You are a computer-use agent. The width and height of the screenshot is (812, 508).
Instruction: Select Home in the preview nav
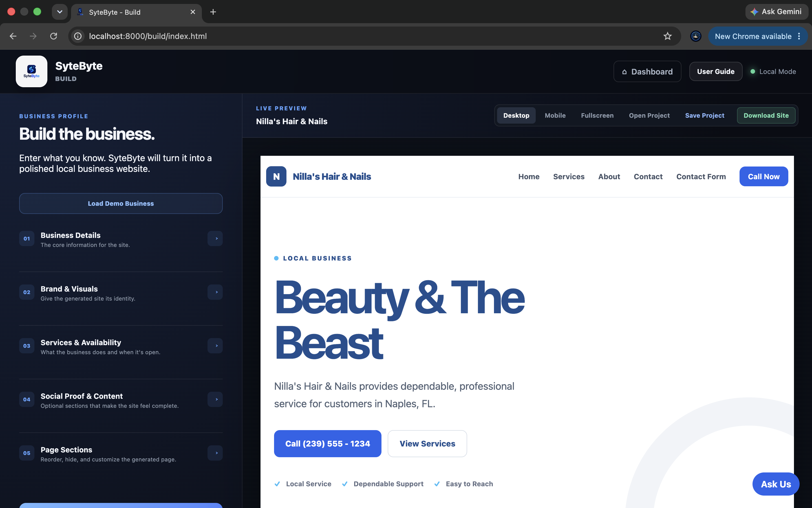click(529, 177)
